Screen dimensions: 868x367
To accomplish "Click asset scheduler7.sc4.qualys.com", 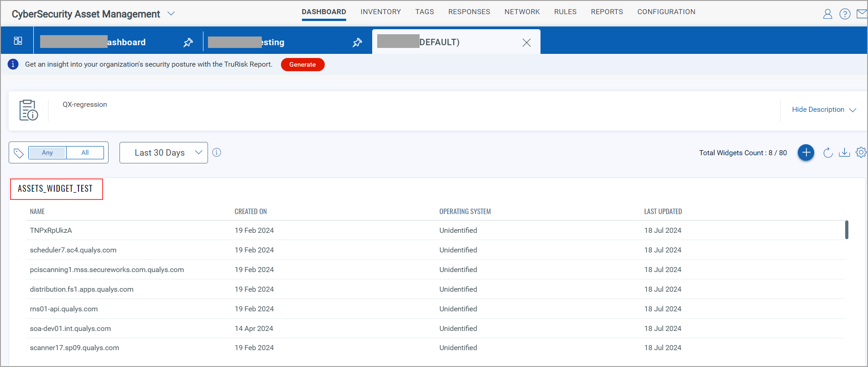I will pos(73,250).
